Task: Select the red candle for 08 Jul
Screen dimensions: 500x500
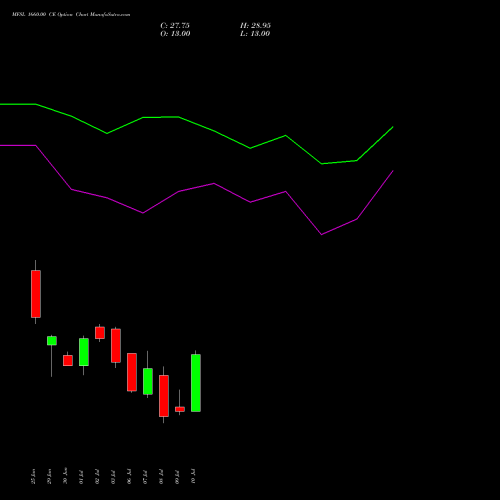Action: [x=164, y=396]
